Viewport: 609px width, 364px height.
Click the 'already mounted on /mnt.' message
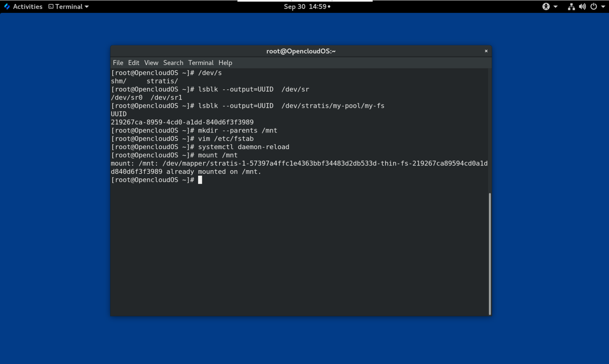214,172
